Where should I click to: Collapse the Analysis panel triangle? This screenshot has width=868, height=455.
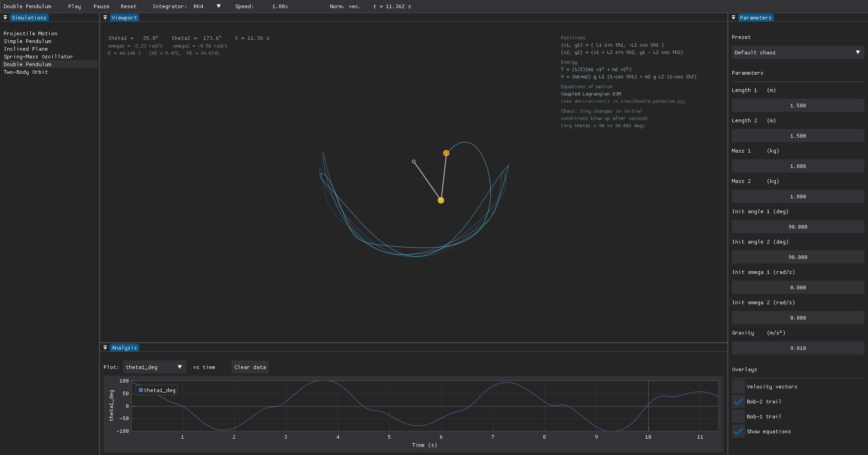(105, 348)
